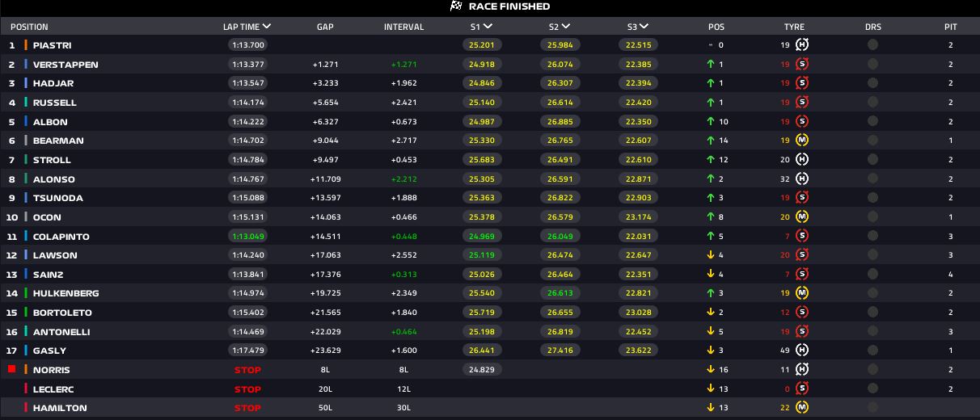The height and width of the screenshot is (420, 980).
Task: Open the LAP TIME column dropdown arrow
Action: pyautogui.click(x=267, y=27)
